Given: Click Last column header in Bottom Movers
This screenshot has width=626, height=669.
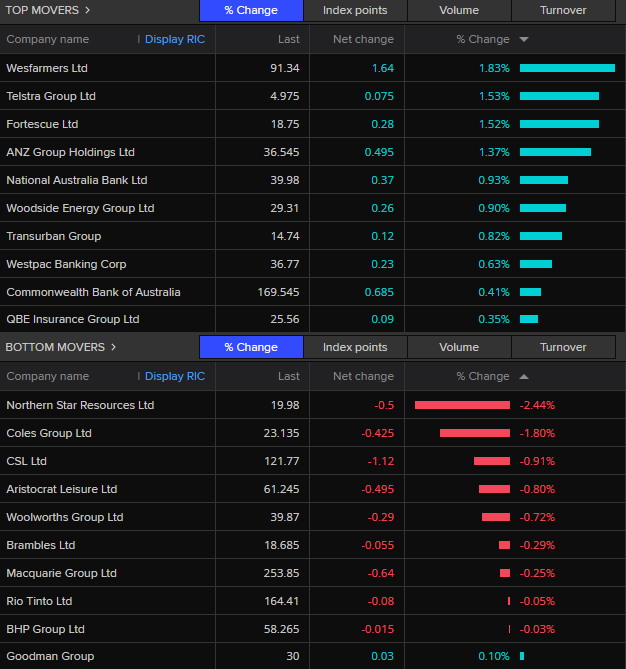Looking at the screenshot, I should (289, 376).
